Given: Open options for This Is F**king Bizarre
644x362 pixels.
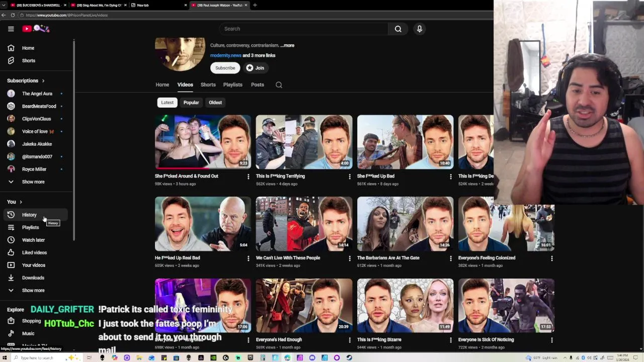Looking at the screenshot, I should tap(450, 340).
